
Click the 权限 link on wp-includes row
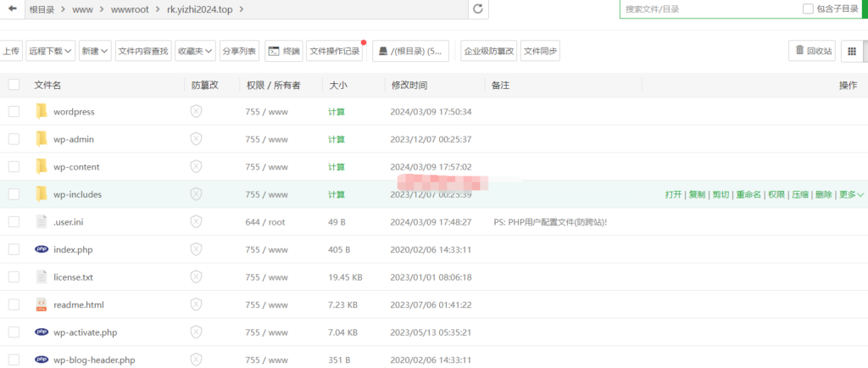coord(776,195)
